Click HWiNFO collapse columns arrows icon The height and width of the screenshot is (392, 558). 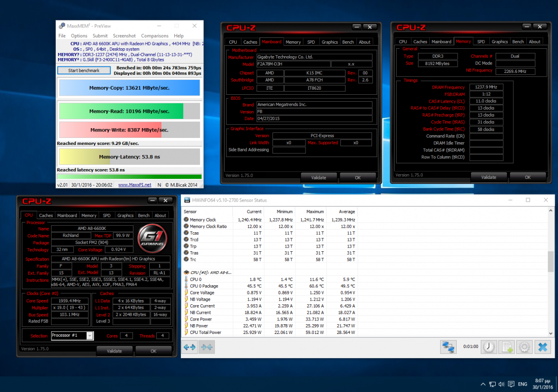click(206, 347)
